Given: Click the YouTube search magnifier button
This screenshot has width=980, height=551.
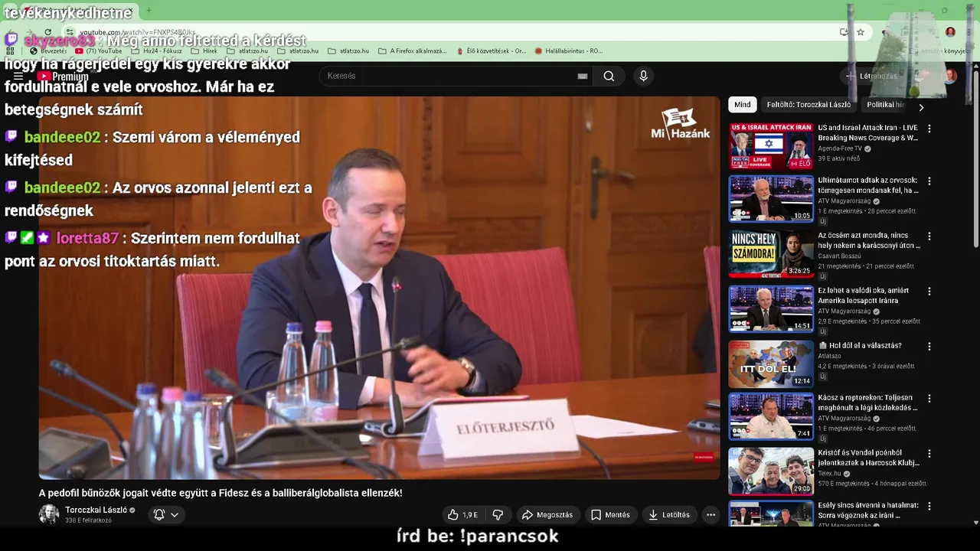Looking at the screenshot, I should [609, 76].
